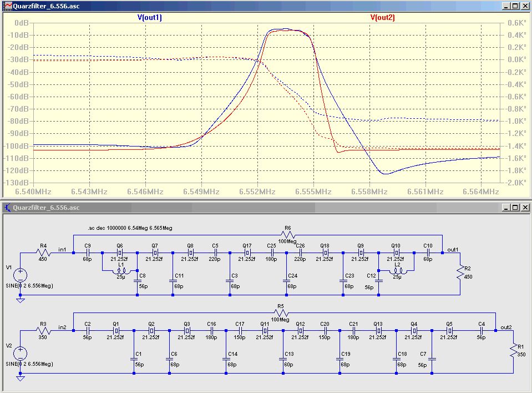Screen dimensions: 532x393
Task: Click crystal Q6 in upper filter
Action: pyautogui.click(x=120, y=253)
